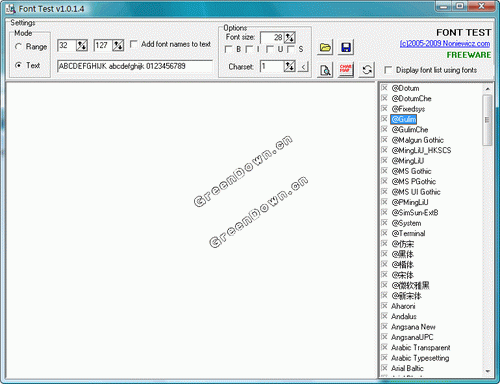500x384 pixels.
Task: Select the @MS UI Gothic font entry
Action: click(416, 192)
